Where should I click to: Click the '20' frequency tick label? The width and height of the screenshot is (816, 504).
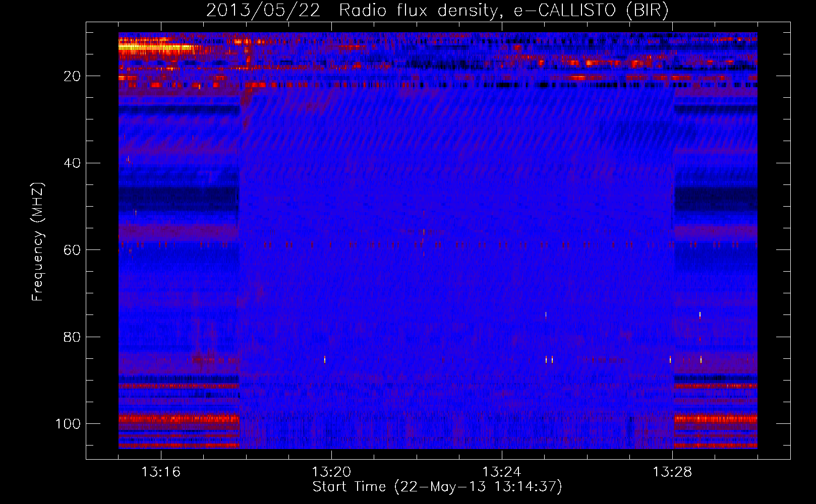point(72,76)
